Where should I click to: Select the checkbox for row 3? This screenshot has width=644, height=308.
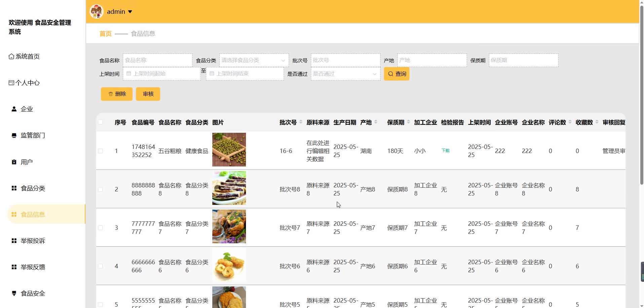(x=100, y=228)
